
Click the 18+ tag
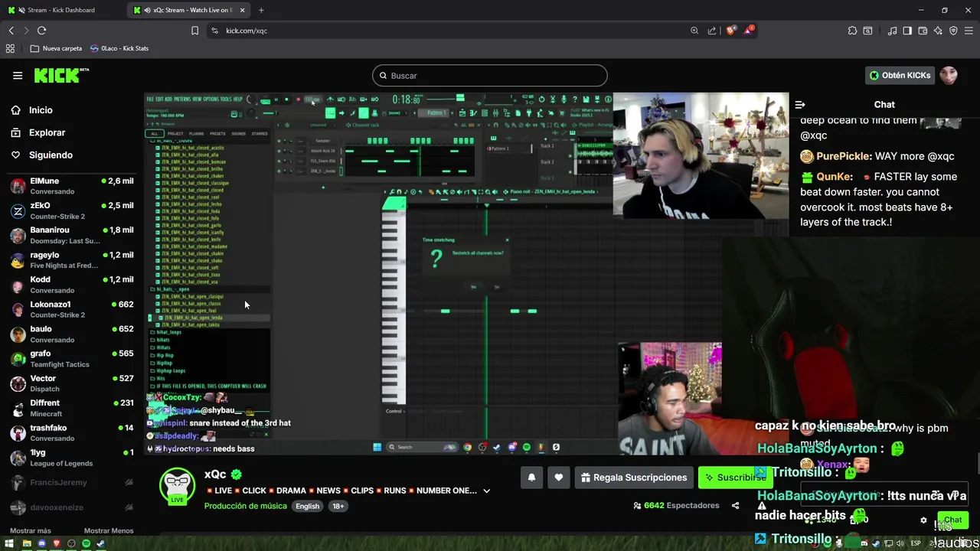tap(338, 506)
